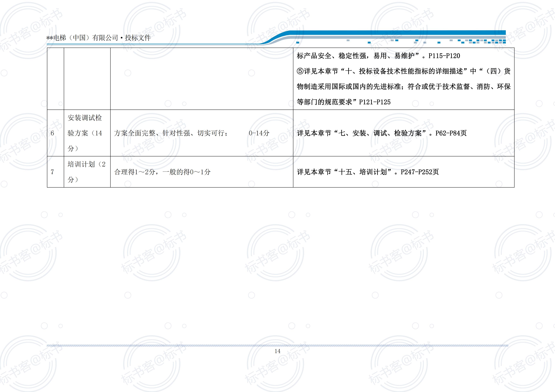The width and height of the screenshot is (555, 392).
Task: Click the header text "**电梯（中国）有限公司·投标文件"
Action: pos(98,38)
